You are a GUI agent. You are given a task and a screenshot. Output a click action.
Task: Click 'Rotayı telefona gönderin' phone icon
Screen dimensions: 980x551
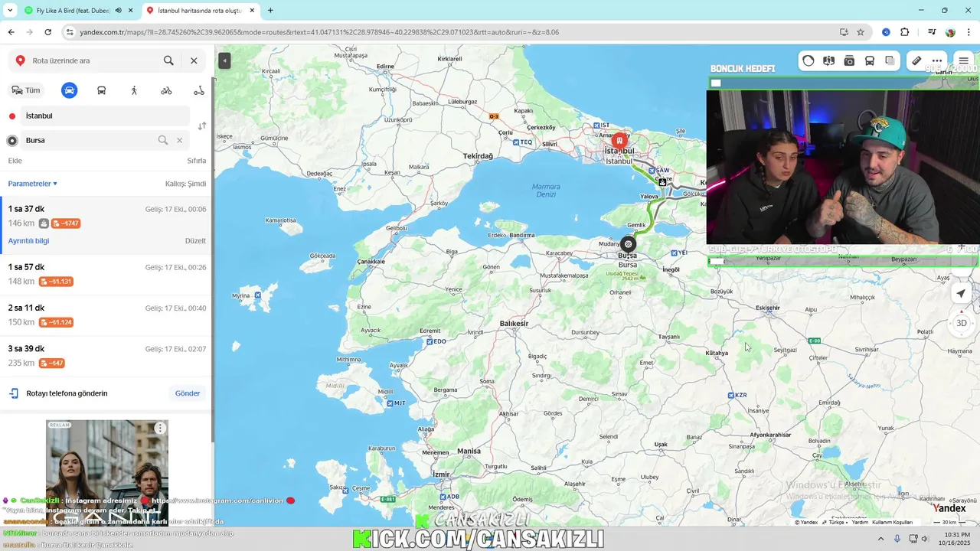click(14, 393)
